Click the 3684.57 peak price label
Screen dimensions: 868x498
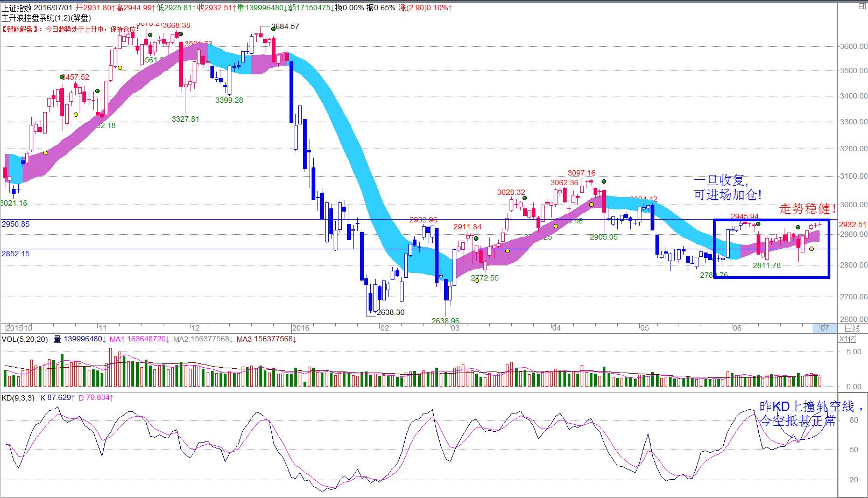pyautogui.click(x=285, y=26)
